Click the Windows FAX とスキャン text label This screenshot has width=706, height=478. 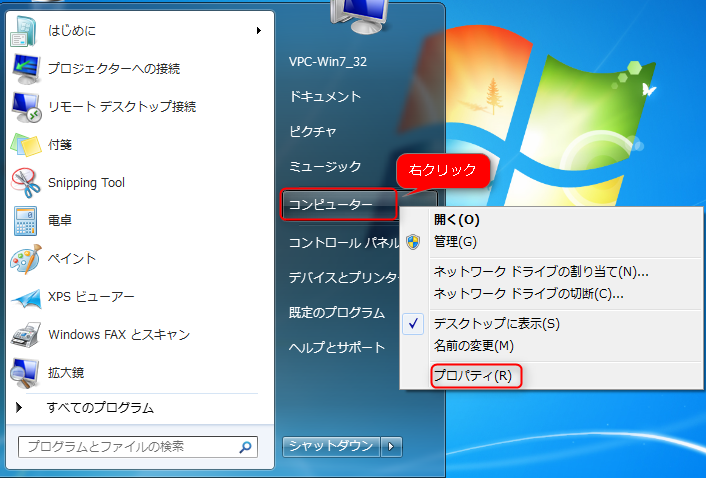click(119, 335)
